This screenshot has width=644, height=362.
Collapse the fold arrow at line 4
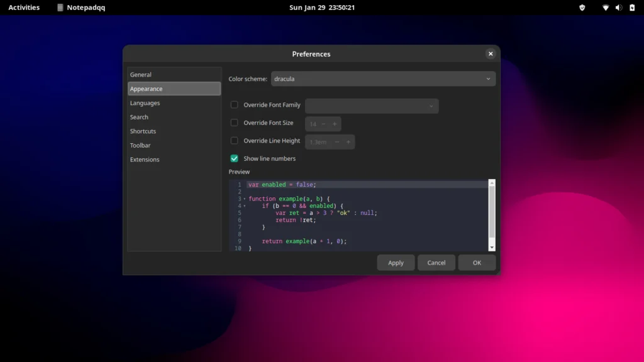tap(245, 206)
